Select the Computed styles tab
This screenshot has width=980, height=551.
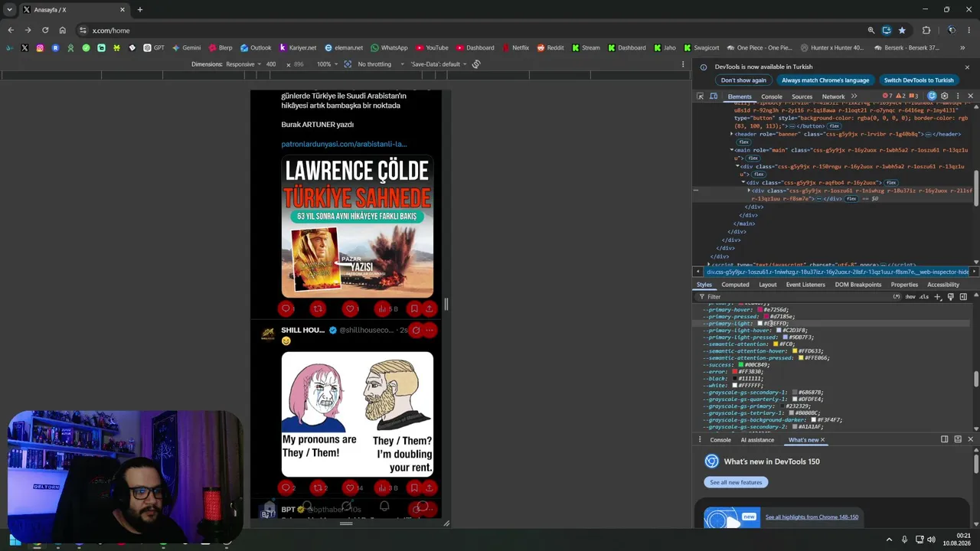click(x=735, y=285)
